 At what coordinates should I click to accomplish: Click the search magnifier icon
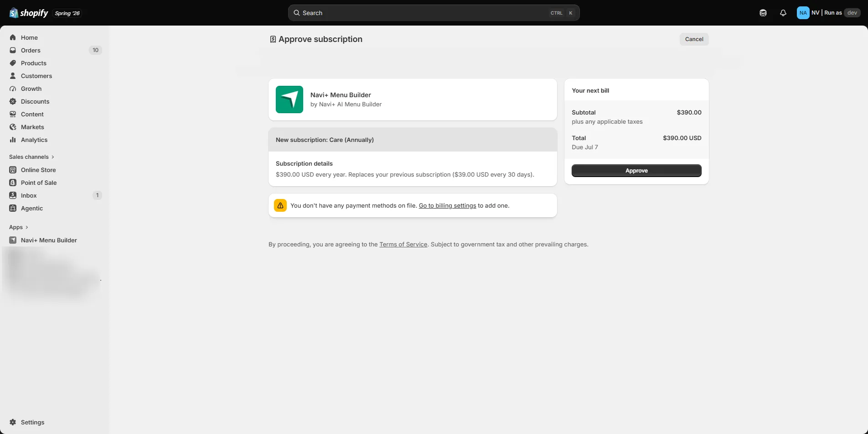point(296,13)
